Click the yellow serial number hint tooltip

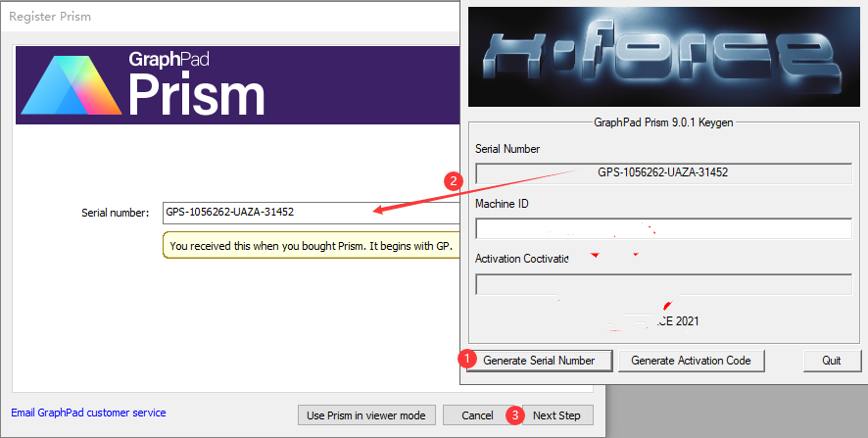(x=310, y=246)
